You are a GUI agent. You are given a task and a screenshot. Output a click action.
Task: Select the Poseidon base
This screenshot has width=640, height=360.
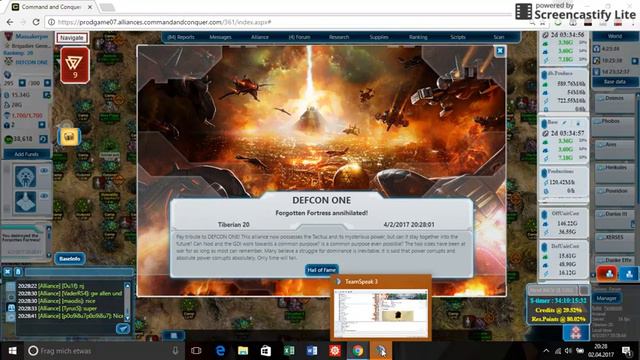tap(614, 197)
